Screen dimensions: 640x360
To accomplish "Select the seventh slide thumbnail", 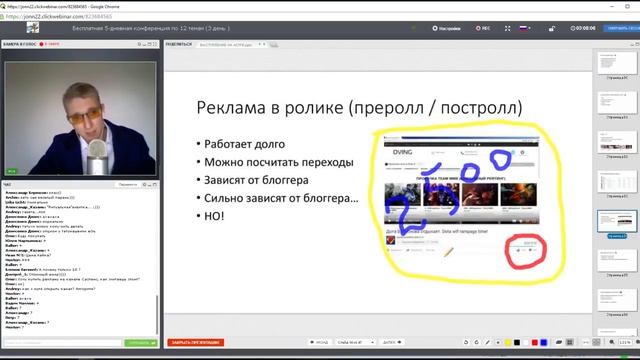I will coord(617,300).
